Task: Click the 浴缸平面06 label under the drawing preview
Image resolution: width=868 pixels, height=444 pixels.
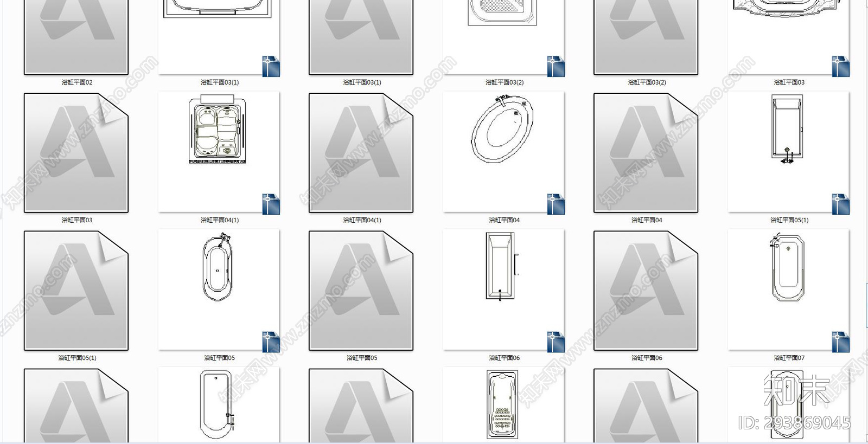Action: pos(505,358)
